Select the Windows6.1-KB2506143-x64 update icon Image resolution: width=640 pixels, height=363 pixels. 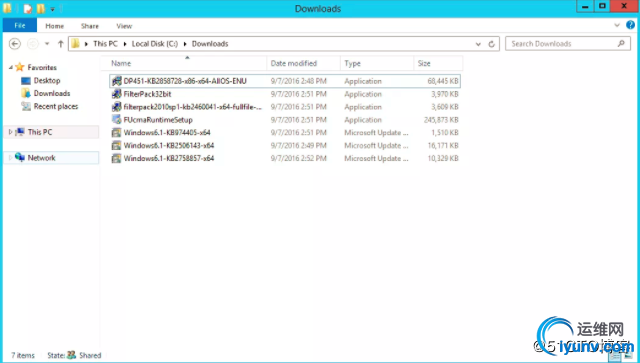click(116, 145)
